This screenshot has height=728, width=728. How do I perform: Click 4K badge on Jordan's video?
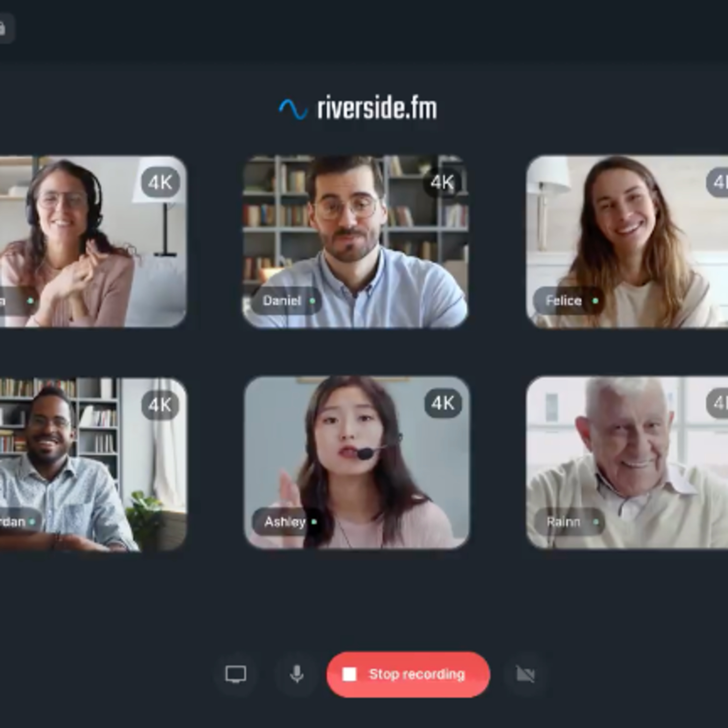160,405
